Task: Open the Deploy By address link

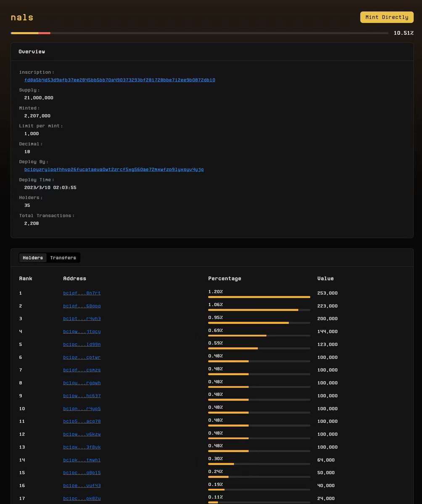Action: pyautogui.click(x=114, y=169)
